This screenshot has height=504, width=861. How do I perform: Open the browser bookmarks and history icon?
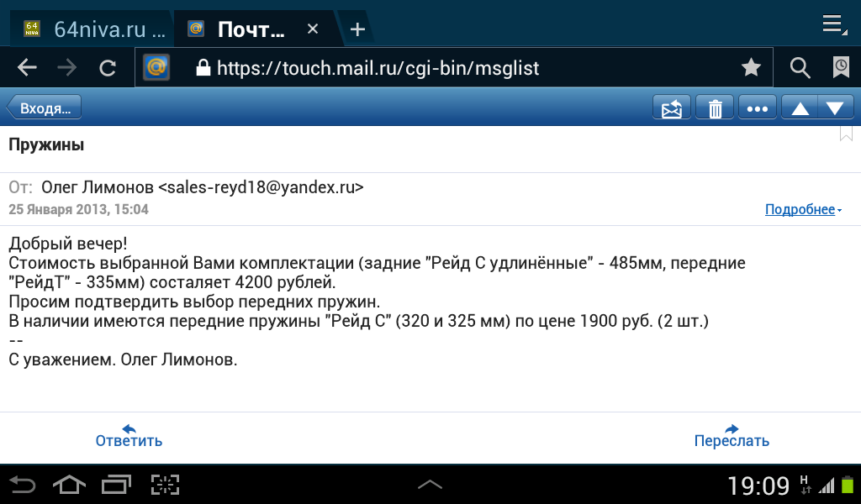(x=840, y=68)
